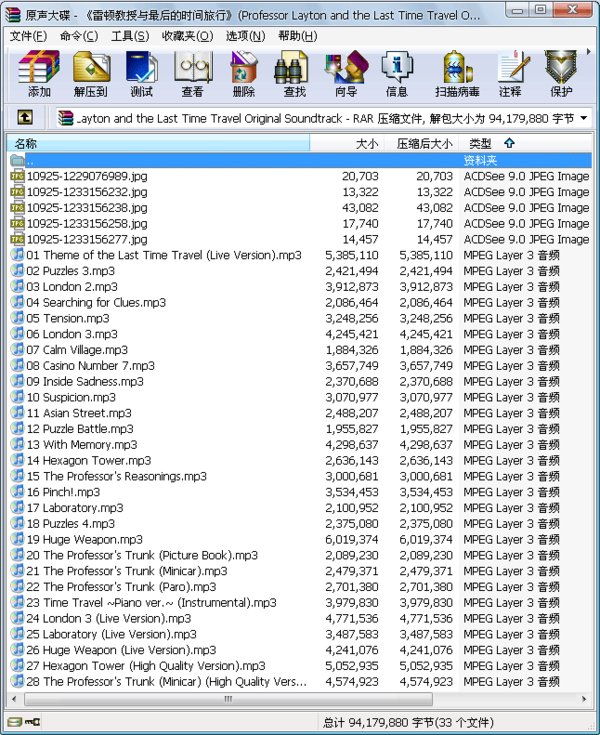Select 17 Laboratory.mp3
This screenshot has height=735, width=600.
click(300, 508)
